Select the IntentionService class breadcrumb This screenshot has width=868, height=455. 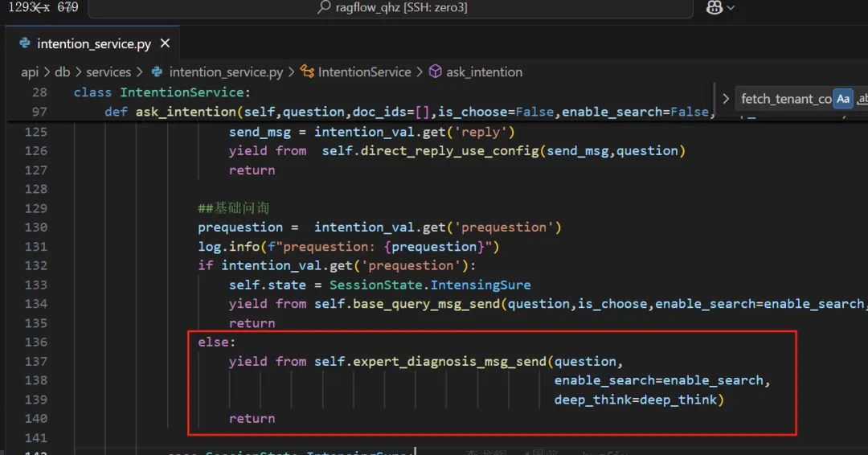tap(364, 72)
